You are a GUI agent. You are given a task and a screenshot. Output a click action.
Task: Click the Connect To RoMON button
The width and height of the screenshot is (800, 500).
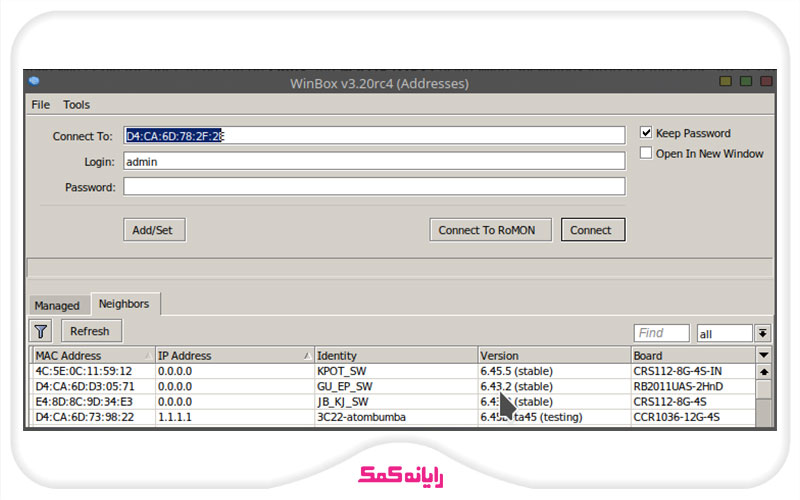490,230
